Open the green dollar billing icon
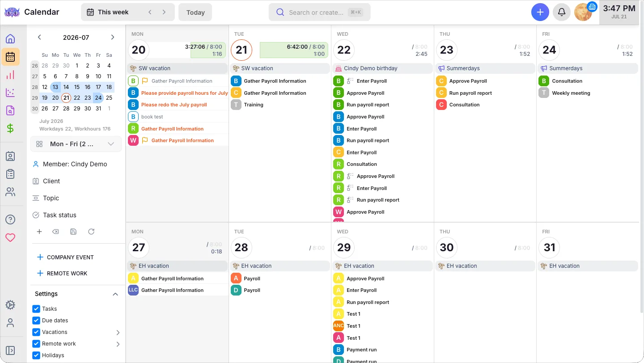The image size is (644, 363). coord(10,128)
